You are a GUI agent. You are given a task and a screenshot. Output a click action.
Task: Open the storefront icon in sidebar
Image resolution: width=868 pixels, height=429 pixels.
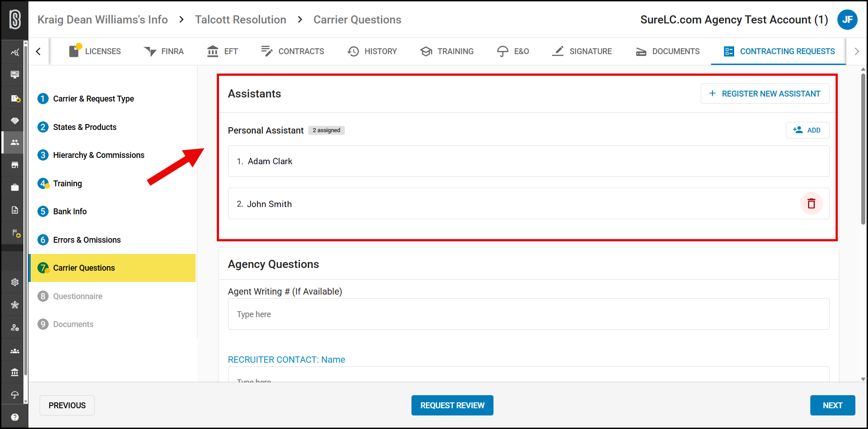(x=15, y=165)
